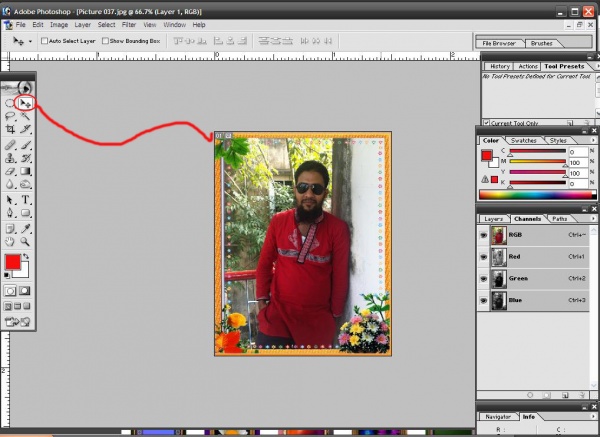Open the Select menu
This screenshot has height=437, width=600.
(x=106, y=24)
